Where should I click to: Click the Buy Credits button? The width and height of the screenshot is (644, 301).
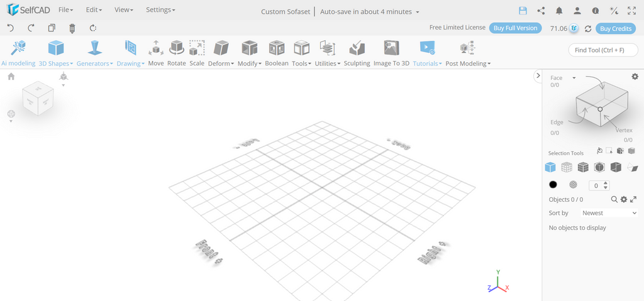616,28
